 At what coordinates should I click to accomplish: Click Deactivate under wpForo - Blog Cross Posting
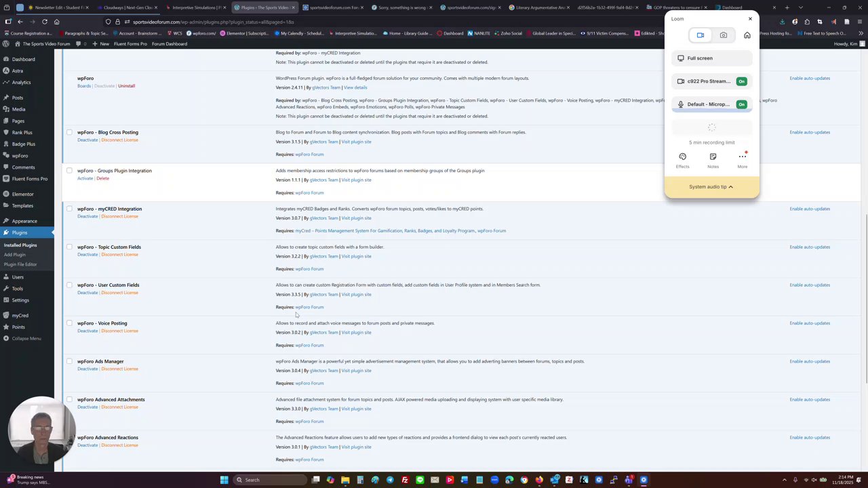87,140
